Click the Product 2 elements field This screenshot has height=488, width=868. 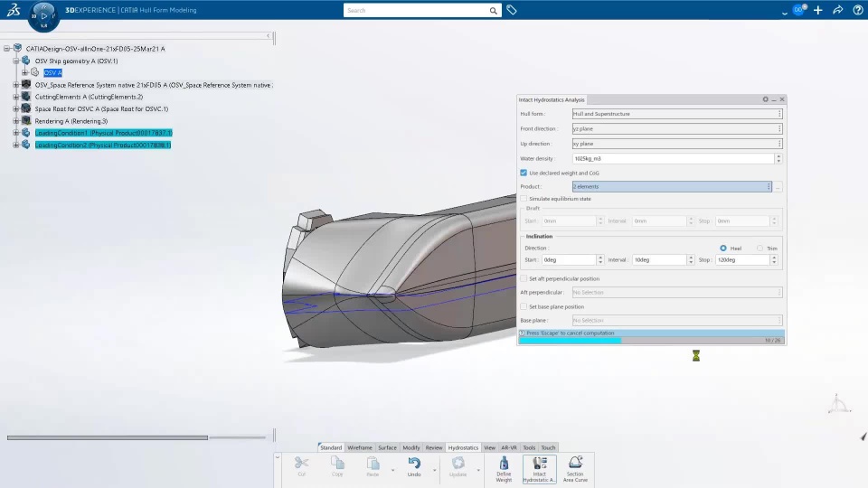pyautogui.click(x=672, y=186)
